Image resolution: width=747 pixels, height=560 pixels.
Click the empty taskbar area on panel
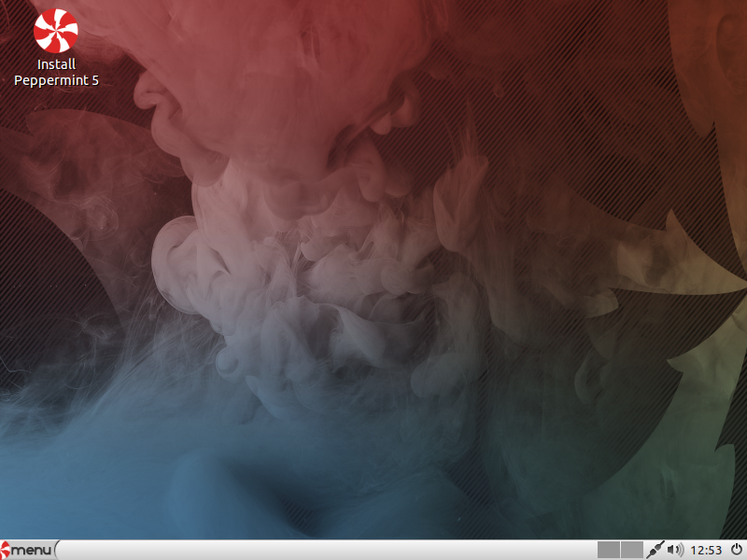pyautogui.click(x=327, y=550)
